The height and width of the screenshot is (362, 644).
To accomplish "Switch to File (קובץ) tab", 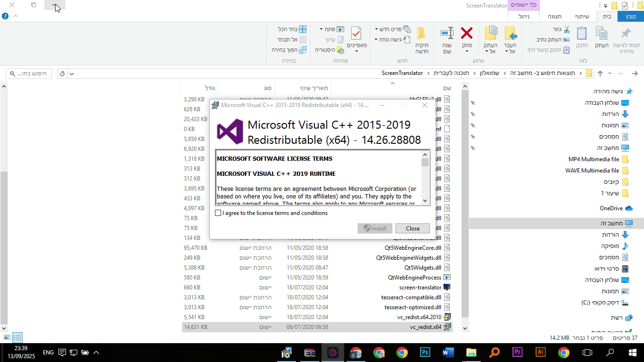I will coord(630,16).
